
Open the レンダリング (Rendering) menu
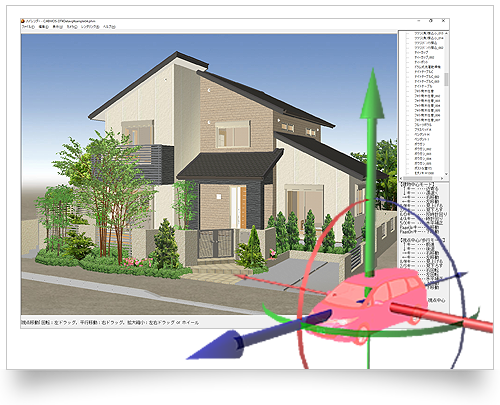[x=90, y=27]
